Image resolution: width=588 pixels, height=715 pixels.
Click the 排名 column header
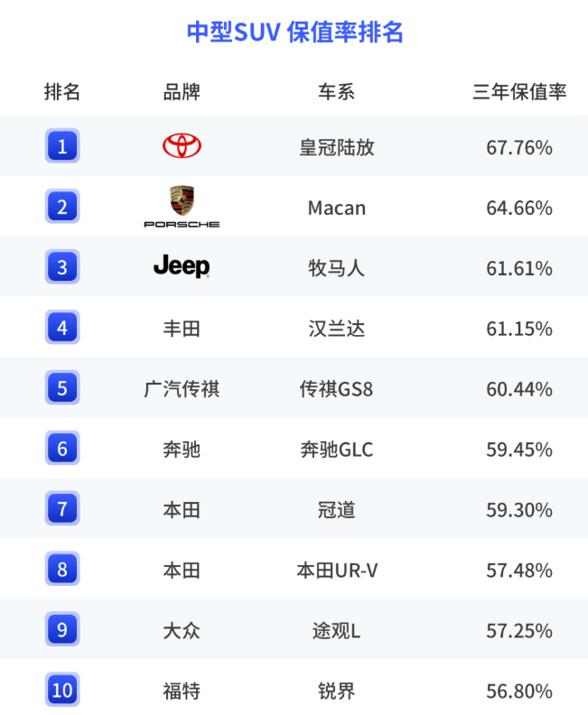pyautogui.click(x=62, y=91)
